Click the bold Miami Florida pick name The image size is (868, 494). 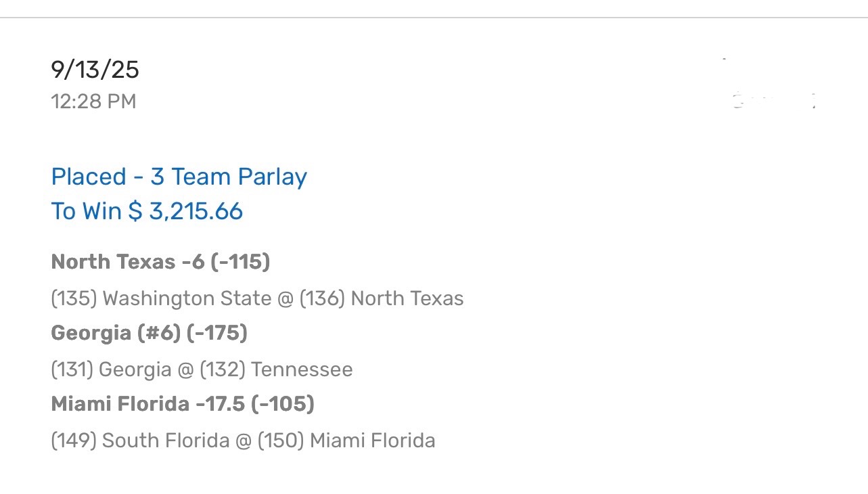pos(120,404)
